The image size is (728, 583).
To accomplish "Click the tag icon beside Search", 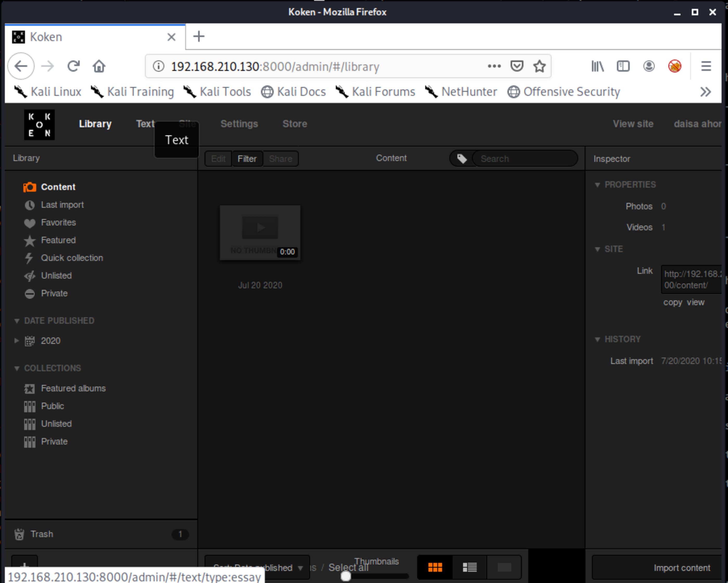I will (462, 159).
